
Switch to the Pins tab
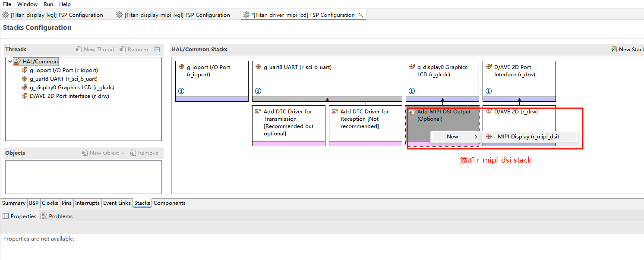(x=66, y=203)
